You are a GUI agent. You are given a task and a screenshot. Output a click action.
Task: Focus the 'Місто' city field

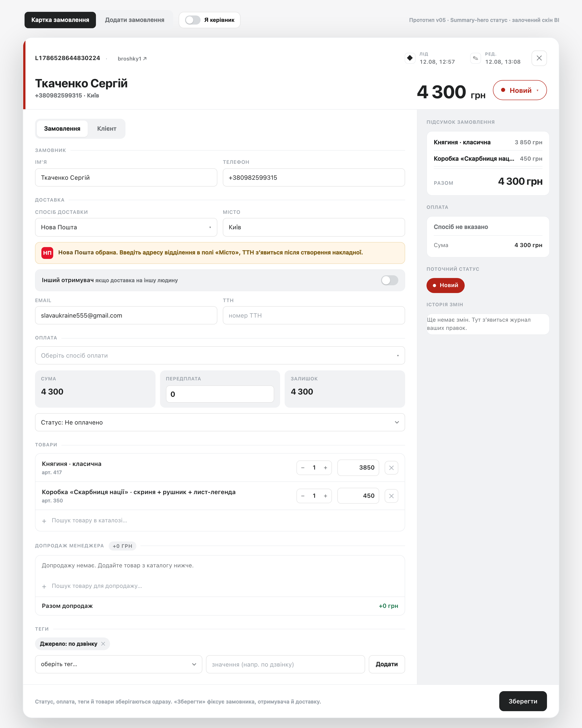click(314, 227)
